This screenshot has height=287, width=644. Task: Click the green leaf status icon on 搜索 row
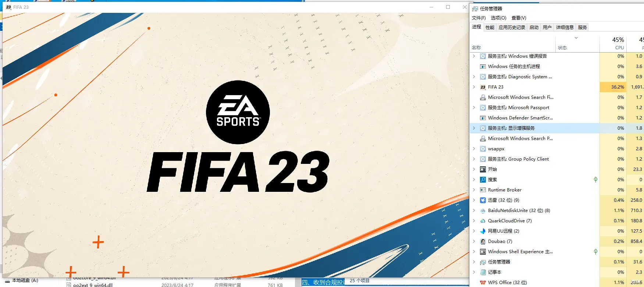[595, 180]
